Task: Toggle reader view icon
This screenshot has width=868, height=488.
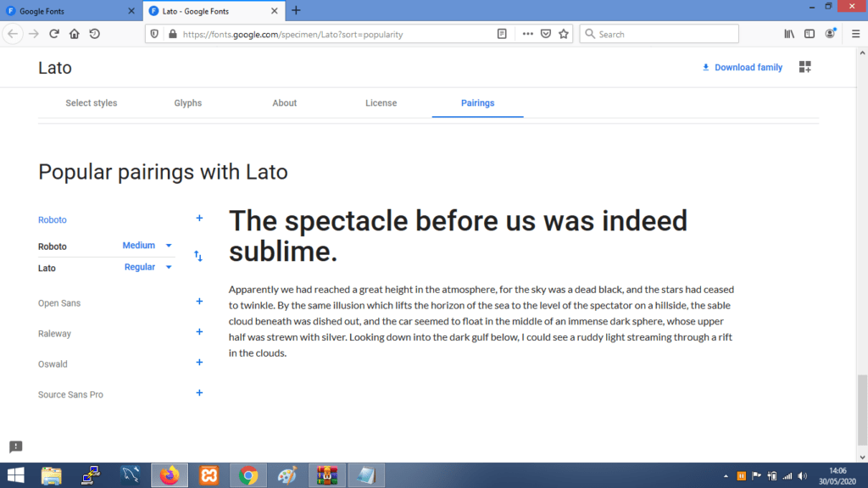Action: tap(502, 34)
